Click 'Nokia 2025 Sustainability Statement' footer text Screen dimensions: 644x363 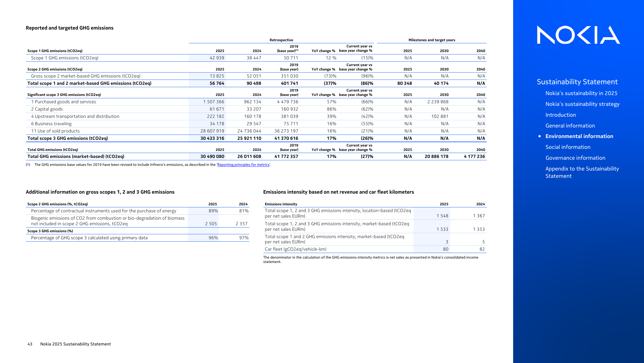pyautogui.click(x=75, y=344)
